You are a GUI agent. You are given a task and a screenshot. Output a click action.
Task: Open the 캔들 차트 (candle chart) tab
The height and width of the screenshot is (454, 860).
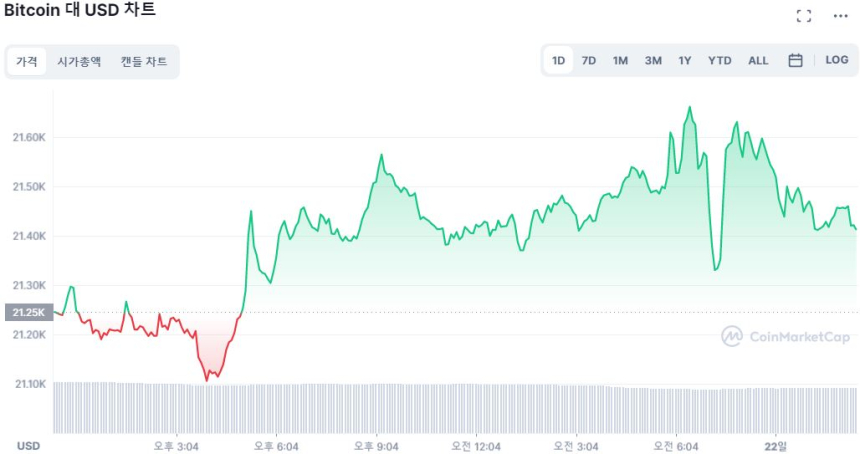click(144, 62)
